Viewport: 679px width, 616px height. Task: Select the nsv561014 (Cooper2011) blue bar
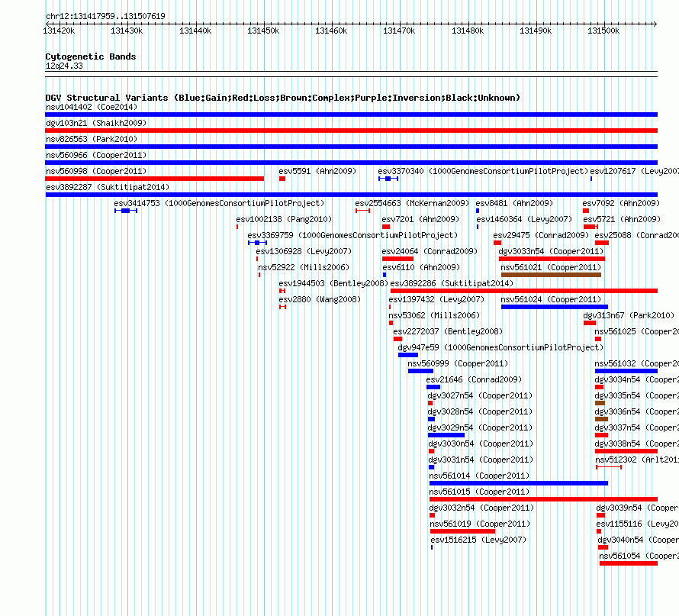tap(519, 483)
